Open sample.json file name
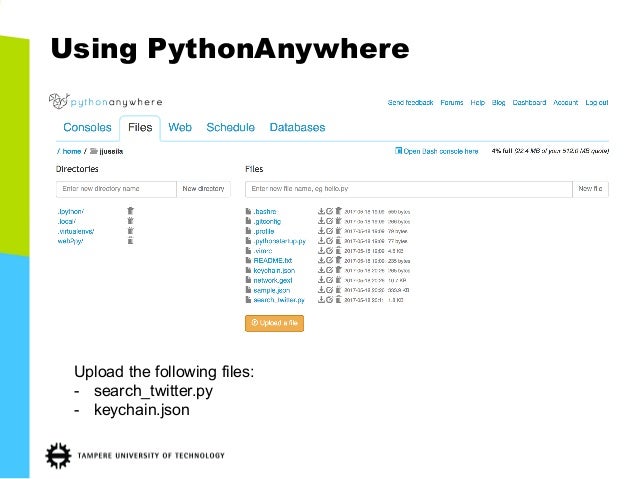 click(271, 290)
